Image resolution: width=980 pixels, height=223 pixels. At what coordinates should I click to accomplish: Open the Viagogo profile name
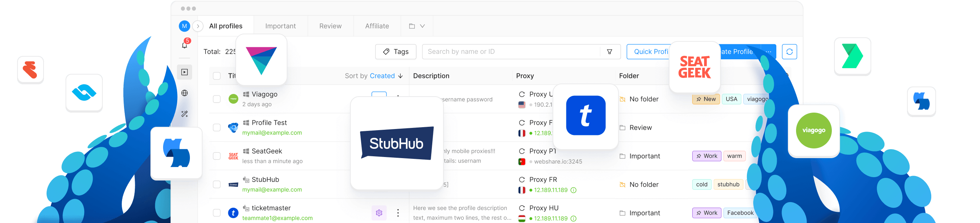click(264, 94)
